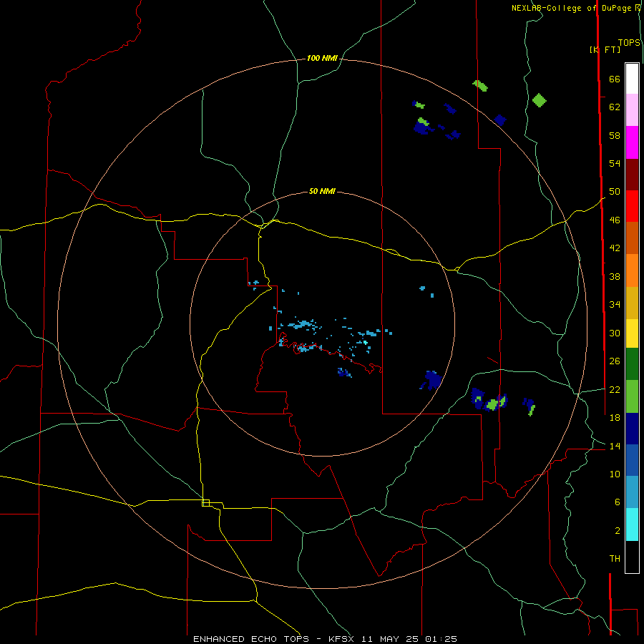Select the magenta legend swatch
This screenshot has width=644, height=644.
click(x=632, y=142)
